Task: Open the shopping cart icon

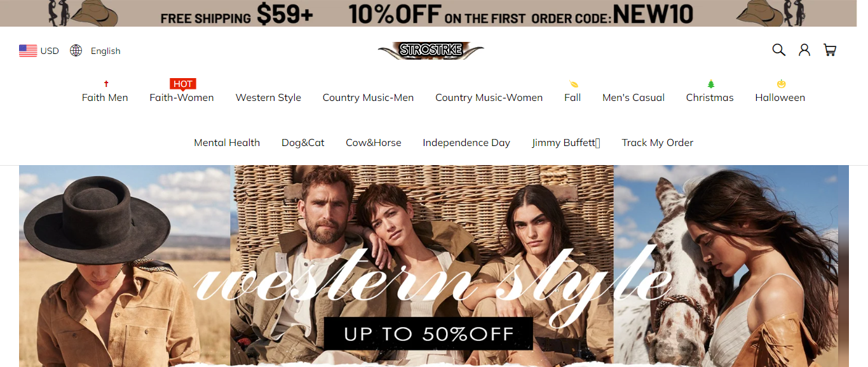Action: [830, 50]
